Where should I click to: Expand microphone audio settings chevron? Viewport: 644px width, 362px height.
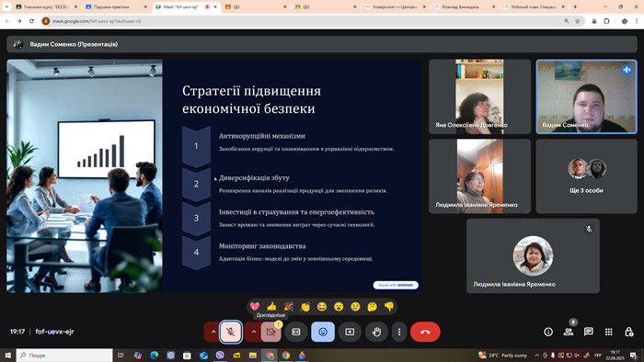213,332
